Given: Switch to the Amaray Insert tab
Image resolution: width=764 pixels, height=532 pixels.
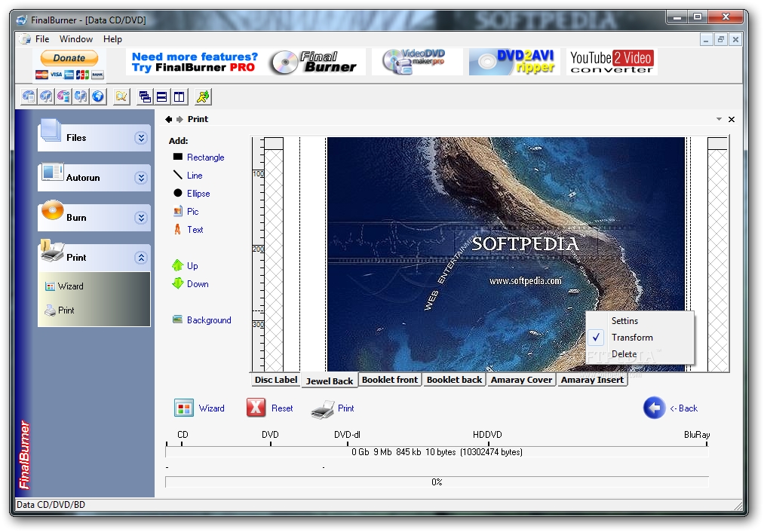Looking at the screenshot, I should click(x=592, y=380).
